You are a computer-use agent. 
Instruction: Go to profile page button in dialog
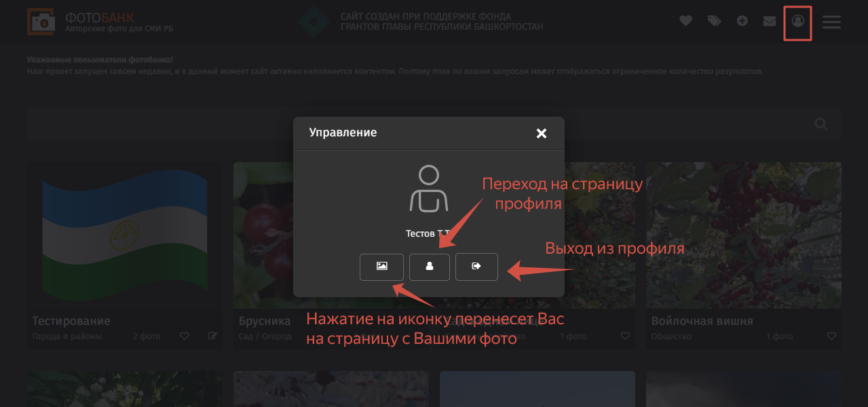tap(429, 267)
